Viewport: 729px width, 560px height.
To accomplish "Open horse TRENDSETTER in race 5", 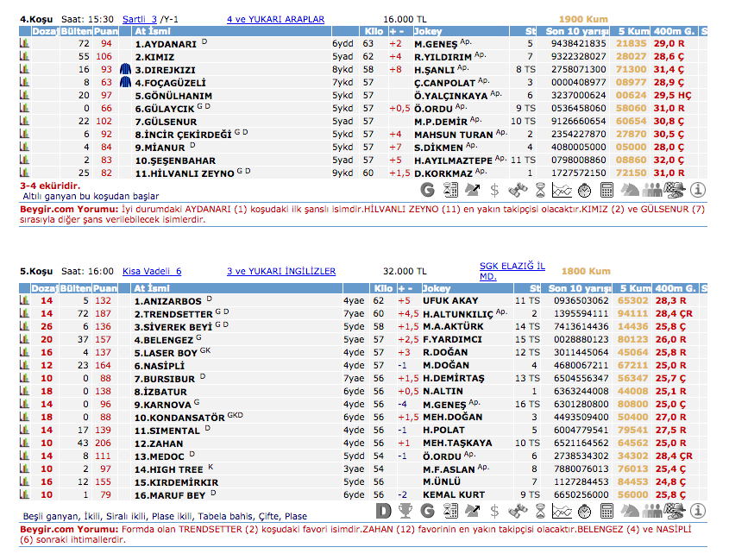I will [171, 314].
